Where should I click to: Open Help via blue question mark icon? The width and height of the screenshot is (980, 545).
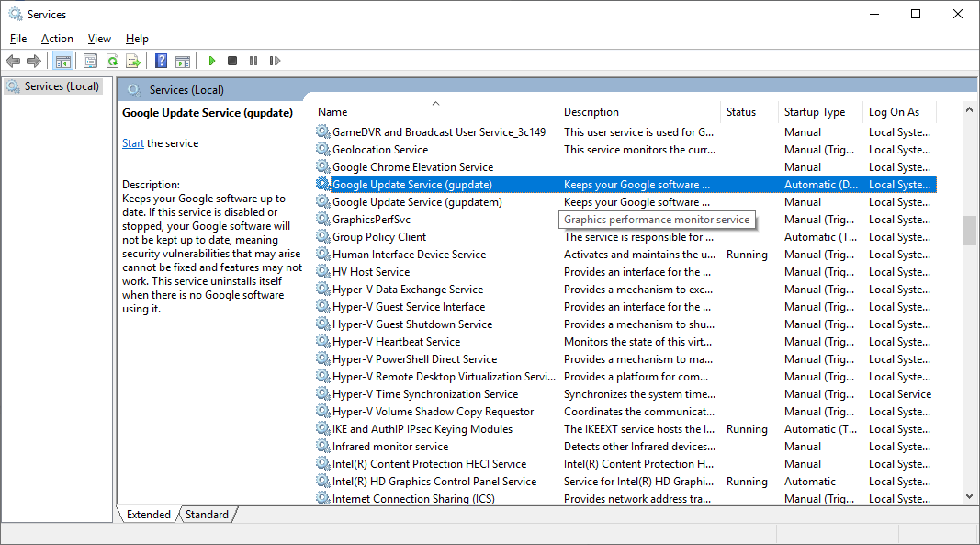(x=161, y=61)
